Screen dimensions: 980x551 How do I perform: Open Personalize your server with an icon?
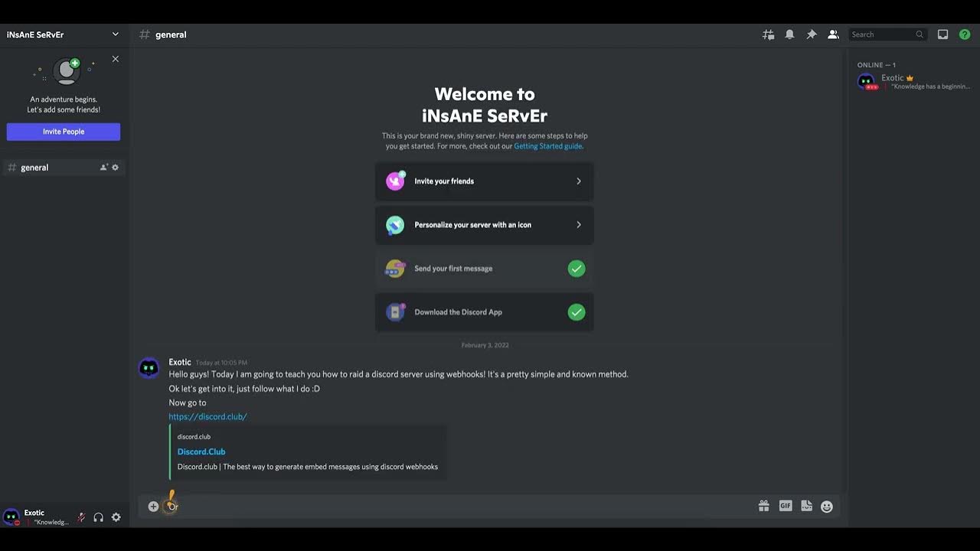(484, 225)
